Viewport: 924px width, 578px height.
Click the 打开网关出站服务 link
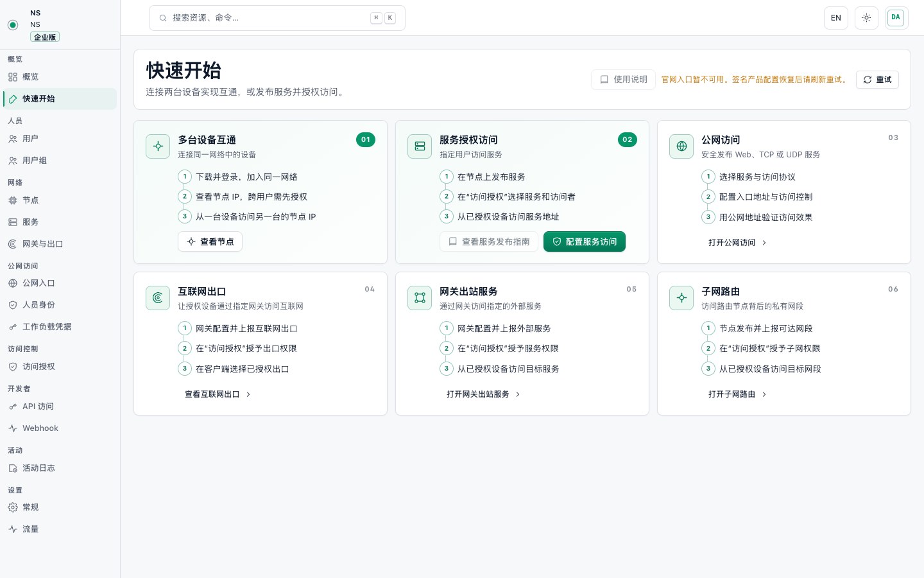484,394
